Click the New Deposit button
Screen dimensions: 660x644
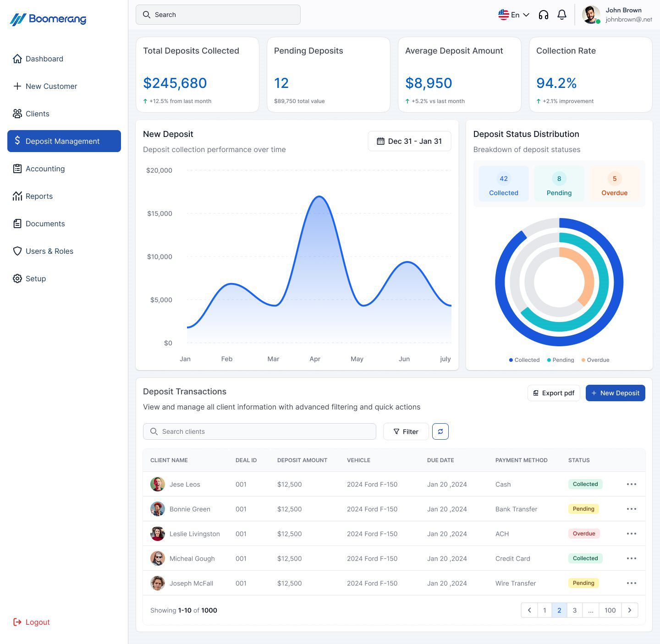pos(615,393)
